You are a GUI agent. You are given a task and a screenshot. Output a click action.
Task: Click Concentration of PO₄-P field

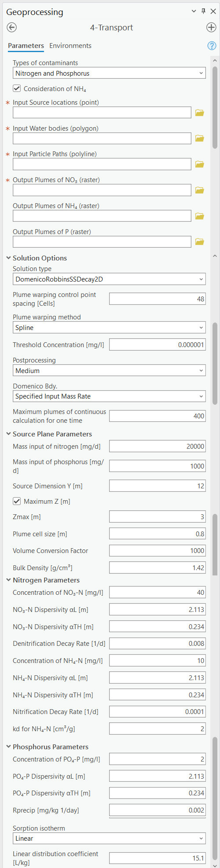click(x=158, y=759)
